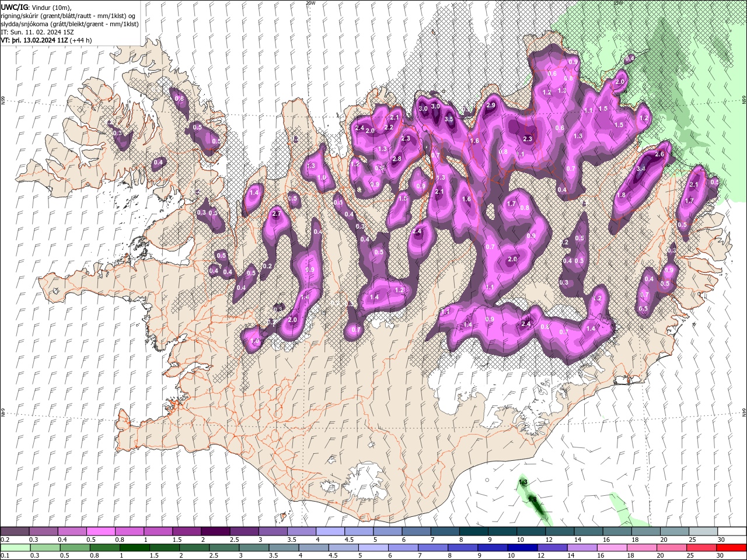Click the 1.8 snowfall value on the map
Screen dimensions: 747x560
pyautogui.click(x=622, y=195)
